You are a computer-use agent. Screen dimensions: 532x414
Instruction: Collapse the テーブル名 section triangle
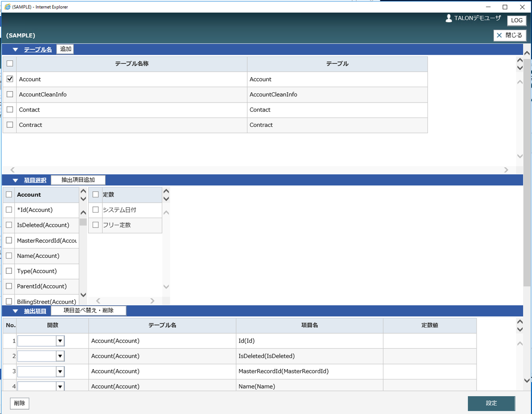pyautogui.click(x=16, y=50)
